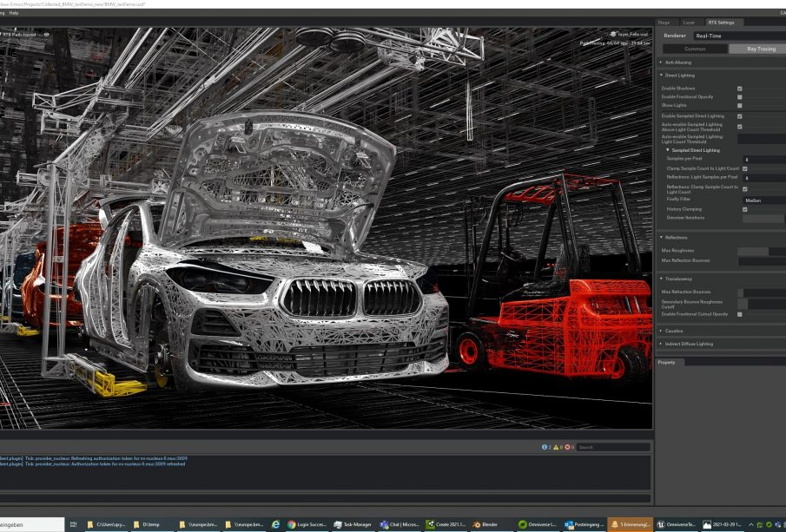Toggle the History Clamping checkbox
Image resolution: width=786 pixels, height=532 pixels.
744,209
